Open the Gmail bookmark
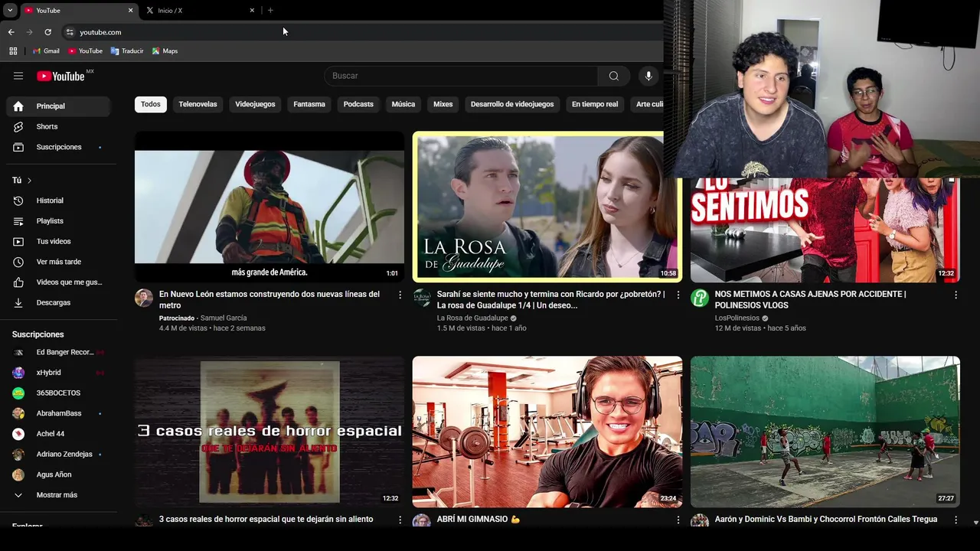The image size is (980, 551). point(46,51)
